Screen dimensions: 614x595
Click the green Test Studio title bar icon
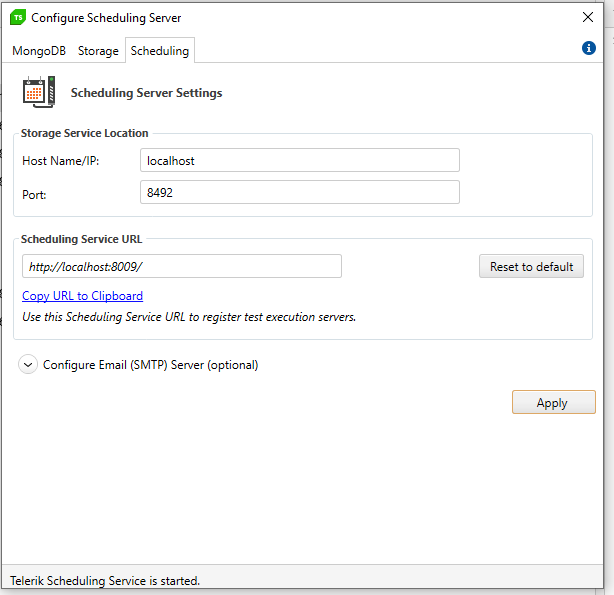[18, 18]
